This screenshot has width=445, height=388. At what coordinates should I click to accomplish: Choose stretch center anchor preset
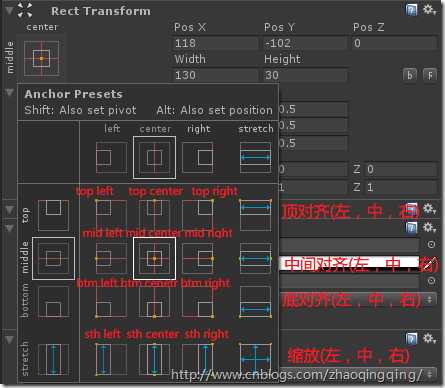(154, 360)
